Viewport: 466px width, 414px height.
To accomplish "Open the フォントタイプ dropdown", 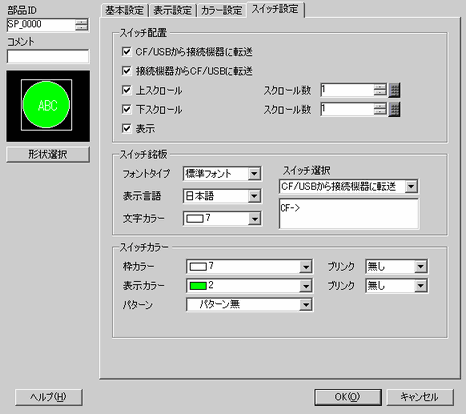I will click(222, 174).
